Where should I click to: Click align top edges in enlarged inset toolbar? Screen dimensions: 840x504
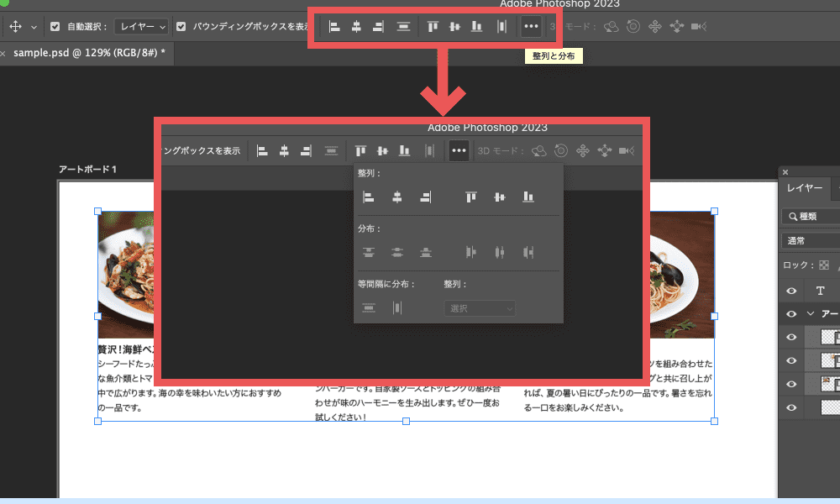360,151
